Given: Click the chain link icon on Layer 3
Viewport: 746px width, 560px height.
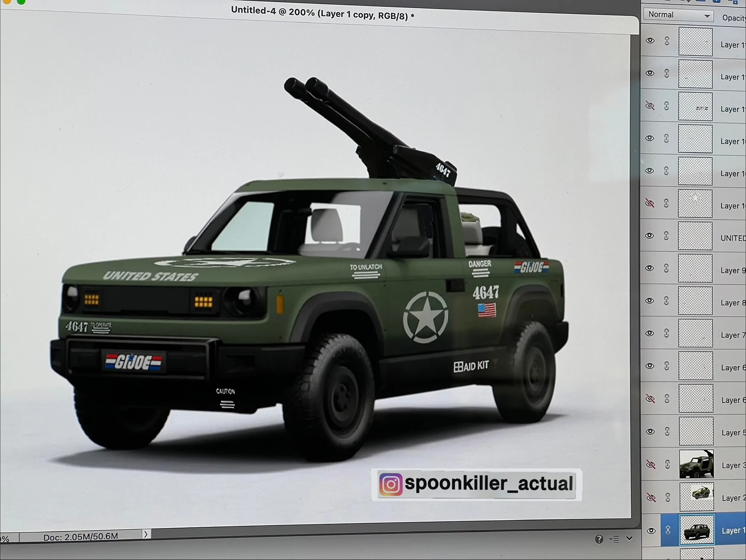Looking at the screenshot, I should (668, 464).
